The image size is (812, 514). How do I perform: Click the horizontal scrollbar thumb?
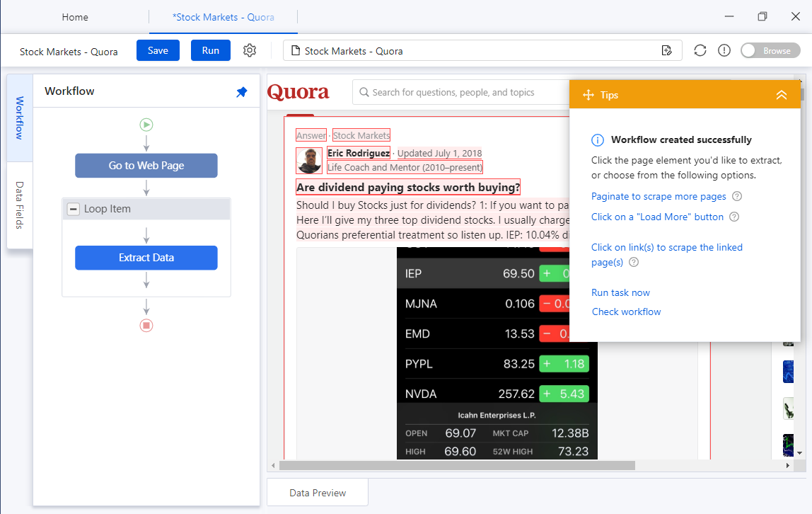[x=457, y=465]
